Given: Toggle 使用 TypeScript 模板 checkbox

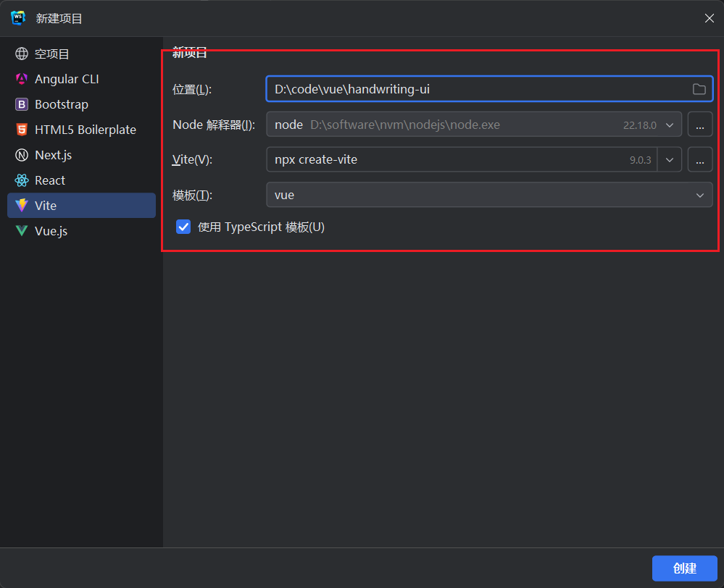Looking at the screenshot, I should pos(183,227).
